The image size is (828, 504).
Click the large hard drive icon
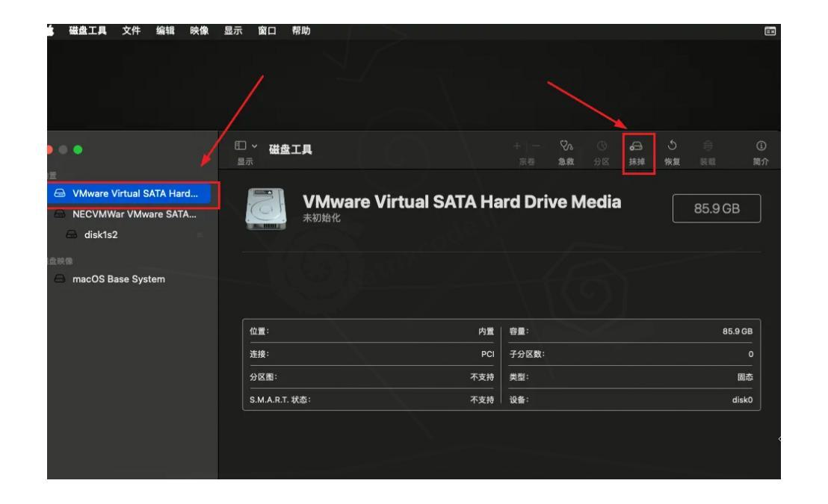pyautogui.click(x=265, y=209)
